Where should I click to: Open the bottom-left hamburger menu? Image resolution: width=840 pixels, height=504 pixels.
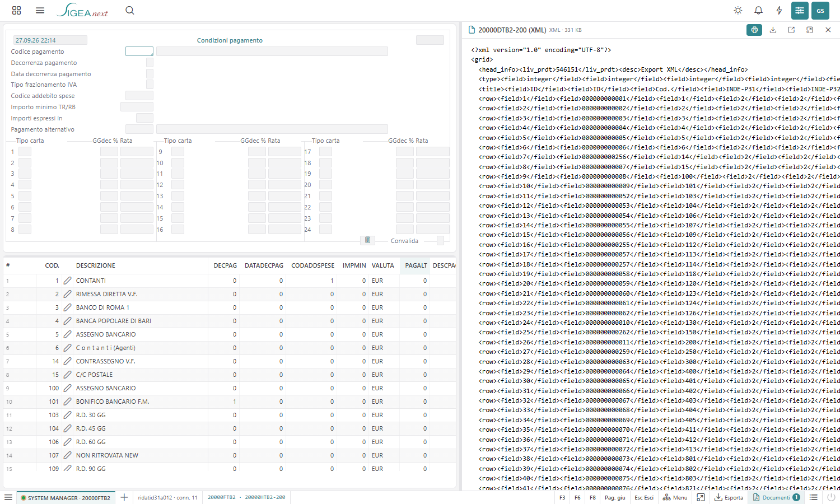8,497
